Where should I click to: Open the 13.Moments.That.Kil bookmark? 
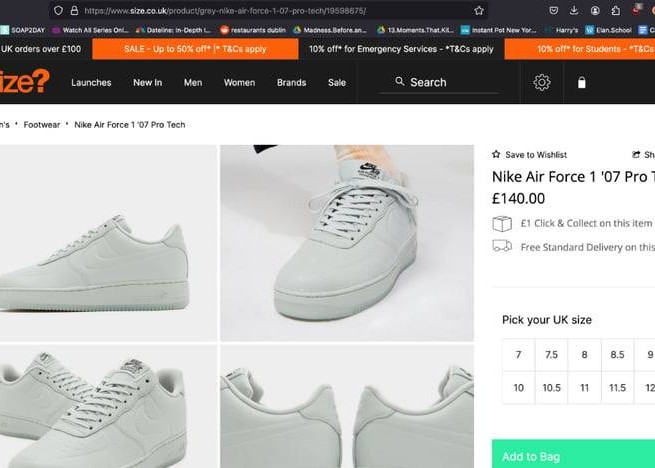point(415,30)
